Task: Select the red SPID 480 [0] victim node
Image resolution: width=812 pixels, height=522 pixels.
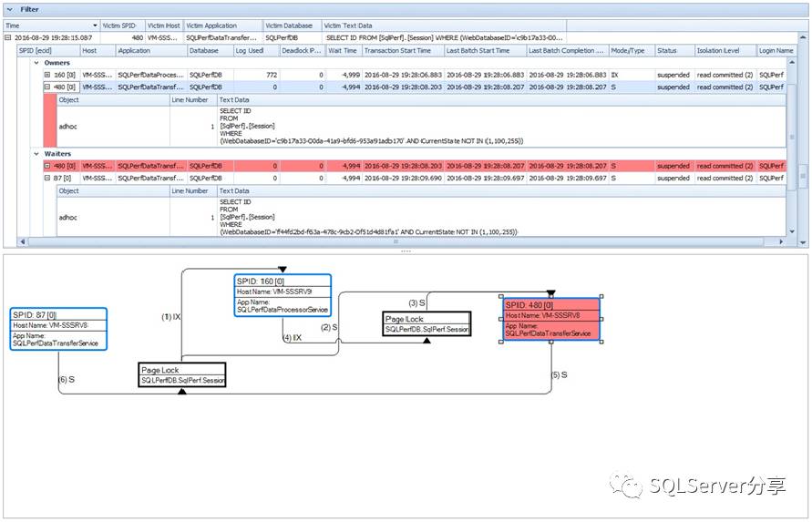Action: click(551, 319)
